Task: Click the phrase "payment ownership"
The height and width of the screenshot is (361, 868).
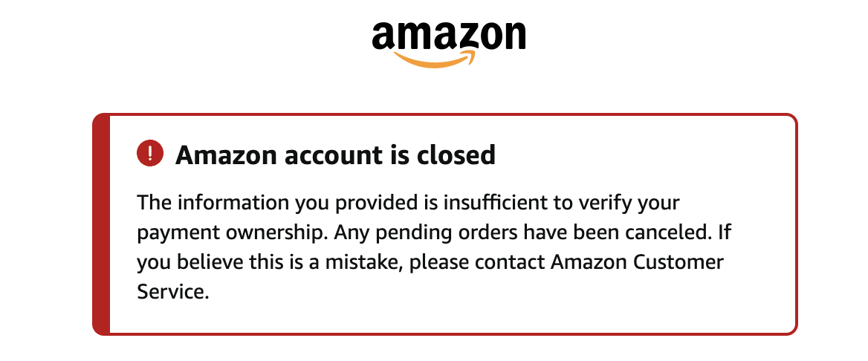Action: [x=231, y=232]
